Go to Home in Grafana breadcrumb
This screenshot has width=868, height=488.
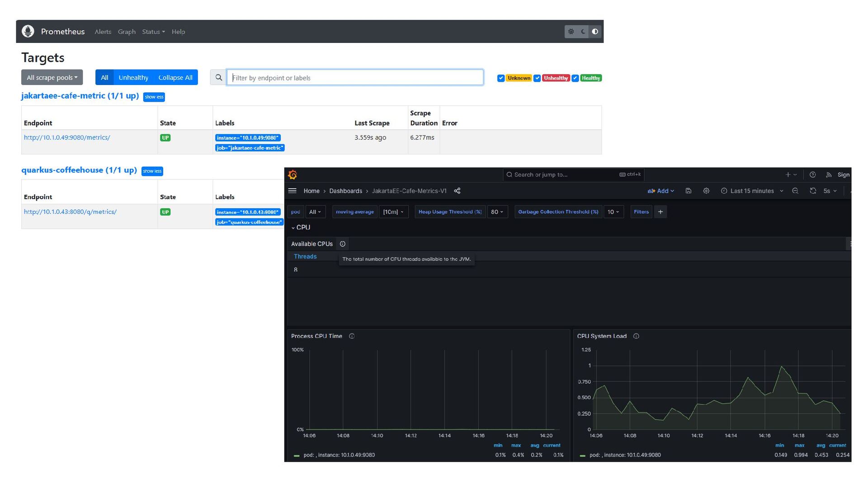point(311,191)
